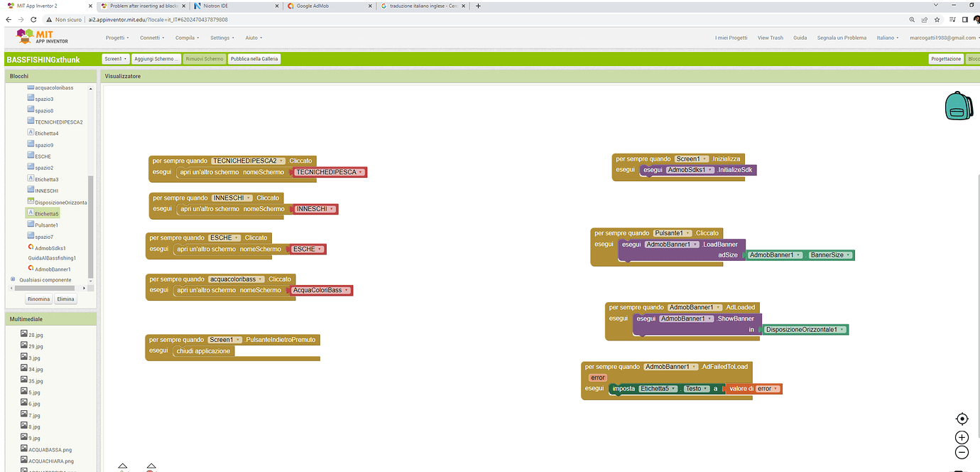Open the Italiano language dropdown
Screen dimensions: 980x472
887,38
